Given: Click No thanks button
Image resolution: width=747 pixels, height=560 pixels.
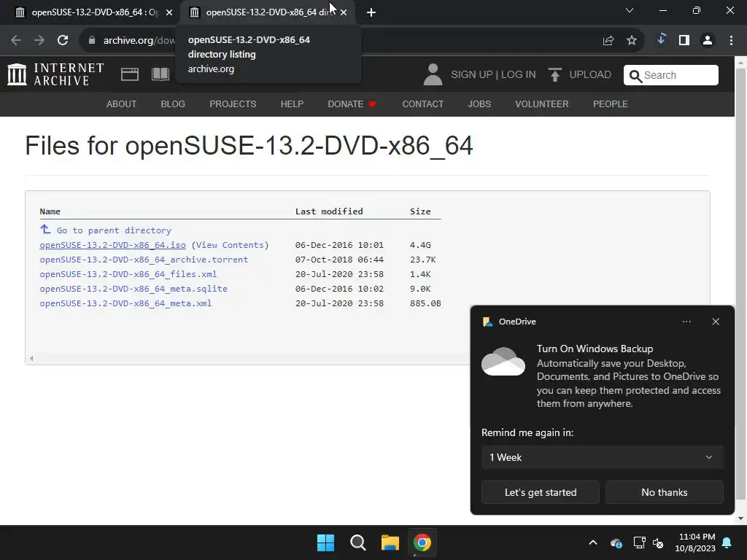Looking at the screenshot, I should [664, 492].
